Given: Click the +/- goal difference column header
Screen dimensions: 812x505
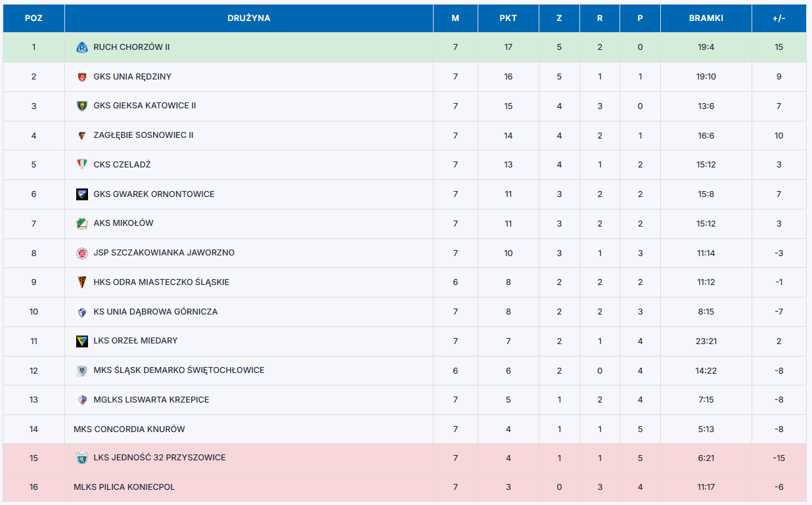Looking at the screenshot, I should 778,18.
